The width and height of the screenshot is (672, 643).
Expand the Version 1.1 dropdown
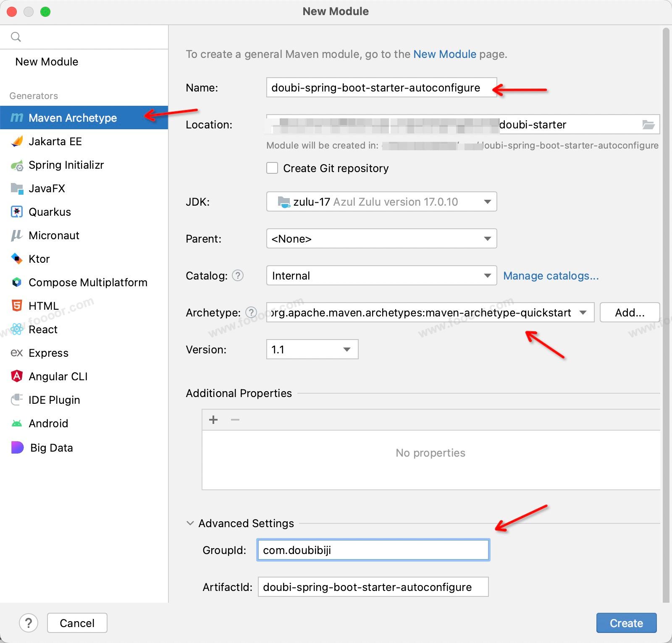coord(312,350)
